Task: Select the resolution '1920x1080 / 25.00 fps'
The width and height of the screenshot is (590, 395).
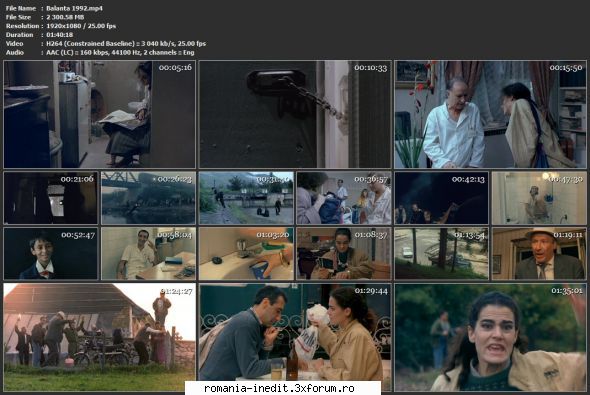Action: (x=81, y=26)
